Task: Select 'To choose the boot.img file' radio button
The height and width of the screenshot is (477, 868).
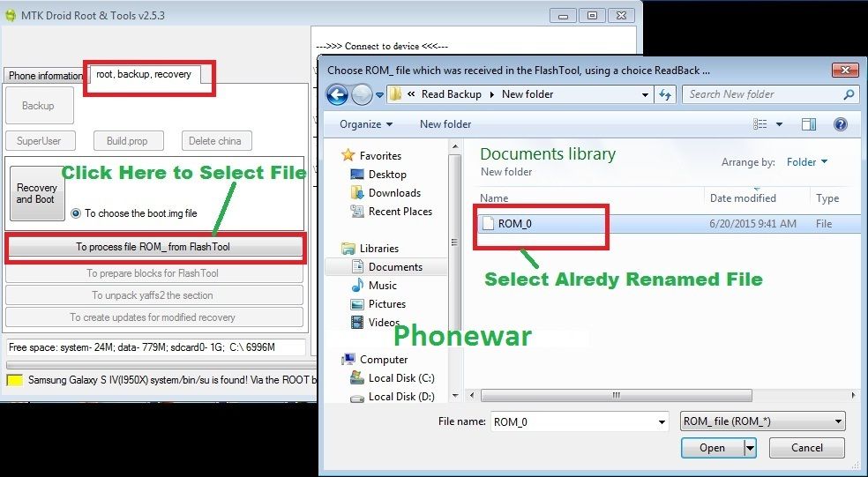Action: (x=76, y=213)
